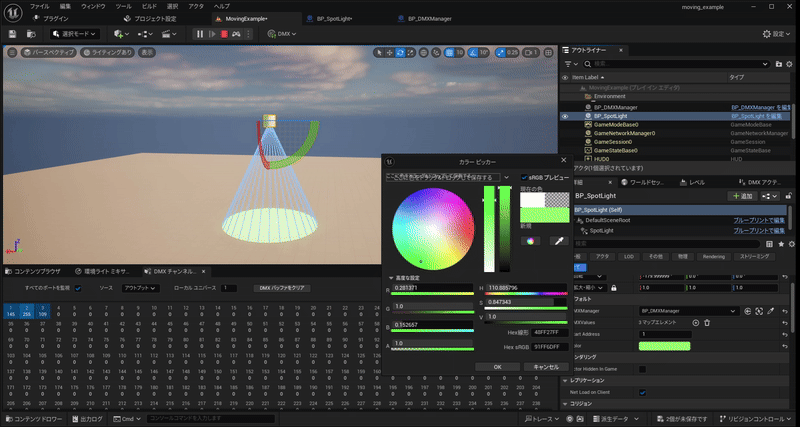Open the 選択モード dropdown
The image size is (800, 427).
tap(75, 34)
